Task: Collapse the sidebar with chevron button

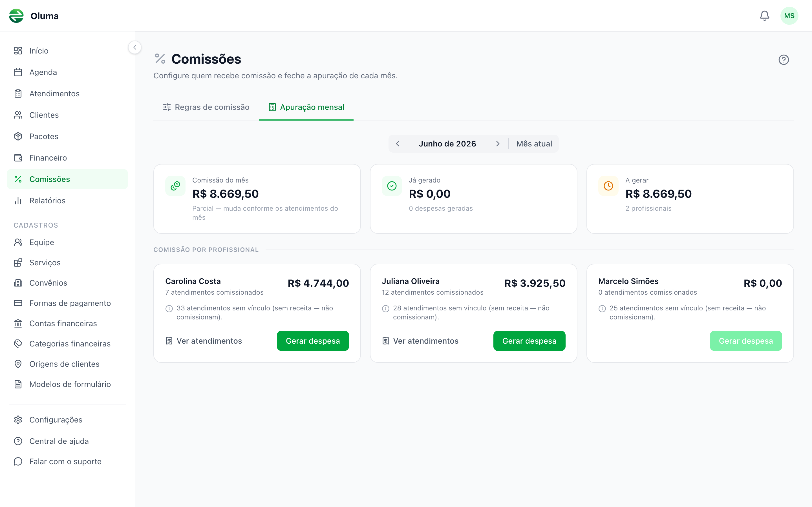Action: 135,47
